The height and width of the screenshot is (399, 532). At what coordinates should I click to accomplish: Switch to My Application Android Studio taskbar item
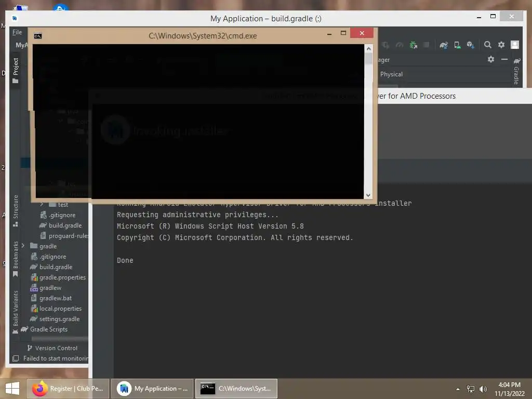(152, 389)
